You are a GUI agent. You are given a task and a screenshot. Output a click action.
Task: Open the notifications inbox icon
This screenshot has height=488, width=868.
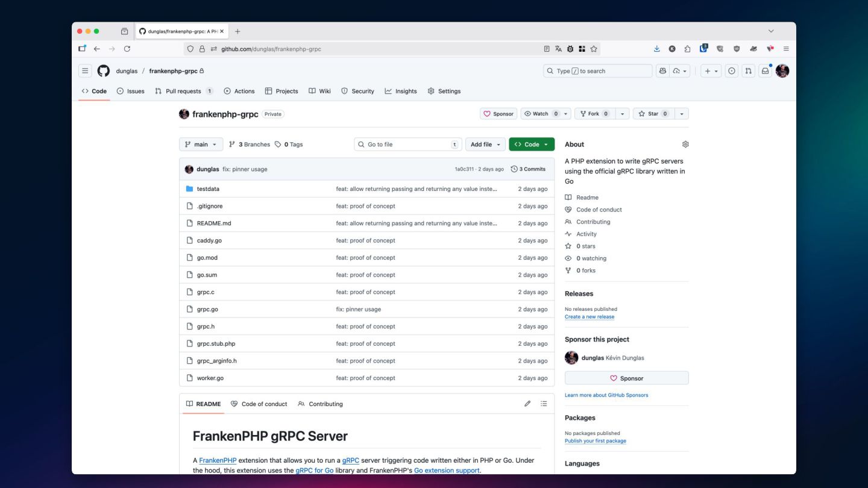765,71
